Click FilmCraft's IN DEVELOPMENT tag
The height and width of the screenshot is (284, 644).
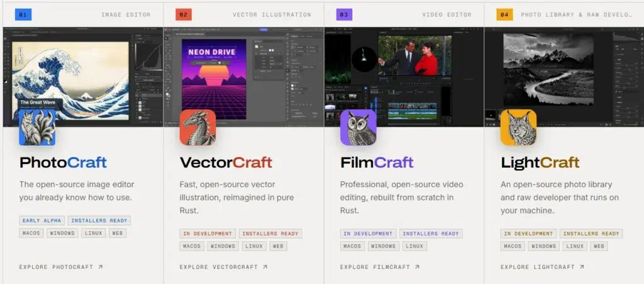[368, 234]
